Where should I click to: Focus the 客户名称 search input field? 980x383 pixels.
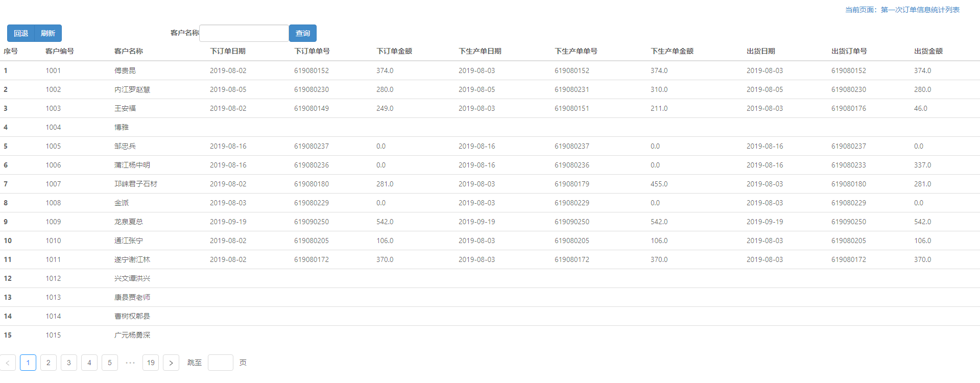click(244, 33)
